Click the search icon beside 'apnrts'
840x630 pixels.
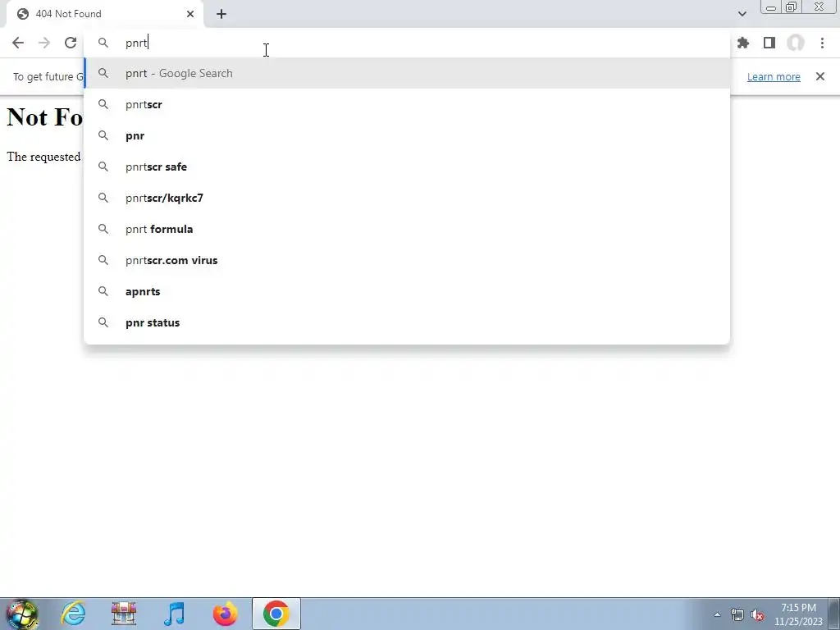click(103, 291)
